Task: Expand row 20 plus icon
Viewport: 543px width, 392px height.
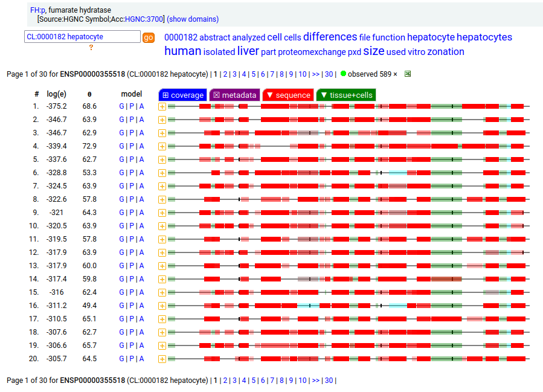Action: [162, 359]
